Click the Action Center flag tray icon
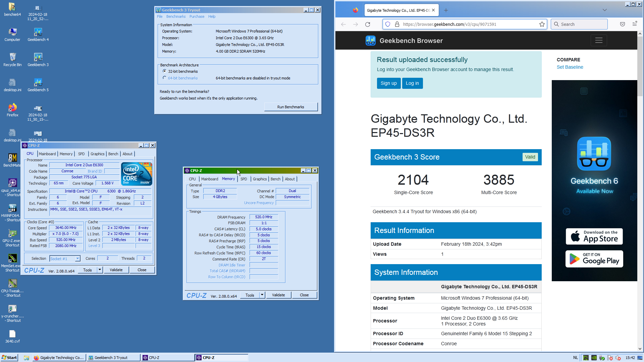Screen dimensions: 644x362 610,358
